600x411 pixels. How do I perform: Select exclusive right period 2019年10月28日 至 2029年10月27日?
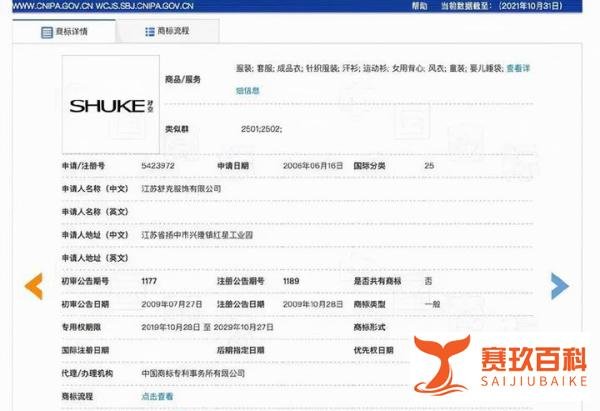click(207, 328)
